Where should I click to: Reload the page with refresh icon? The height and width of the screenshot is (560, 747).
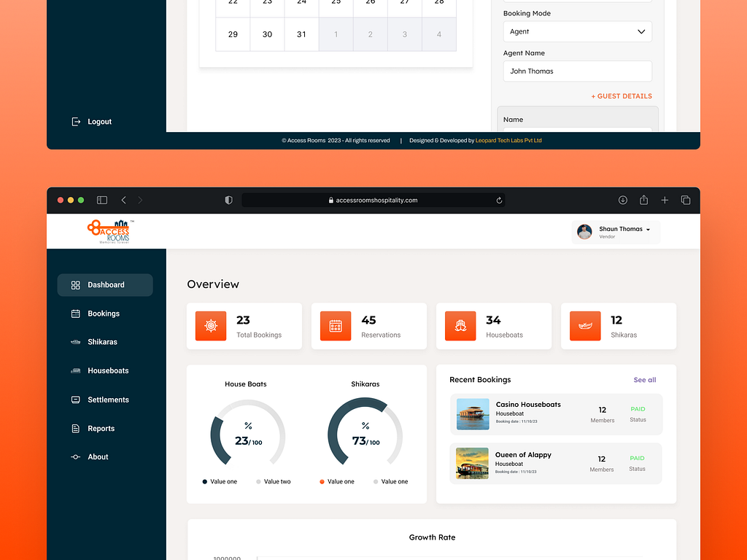tap(499, 201)
